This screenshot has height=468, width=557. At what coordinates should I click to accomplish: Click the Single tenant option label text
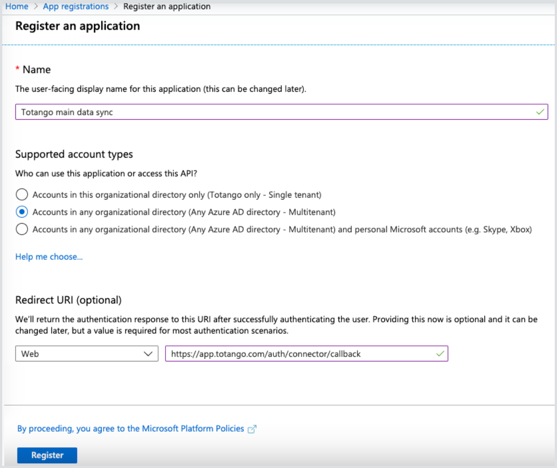coord(177,195)
